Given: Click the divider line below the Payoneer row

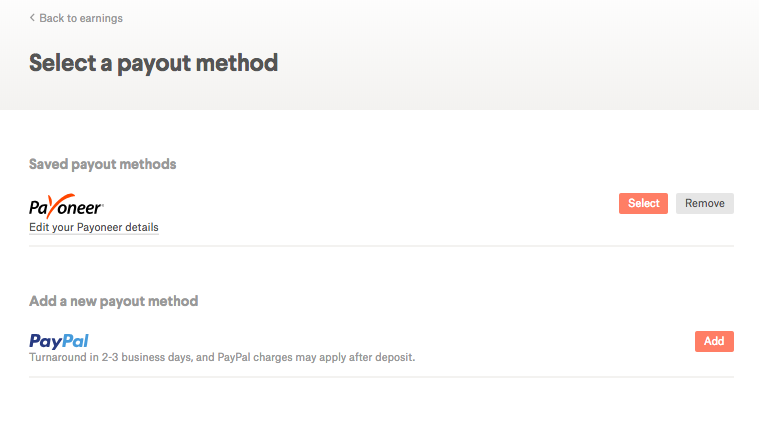Looking at the screenshot, I should [x=381, y=245].
